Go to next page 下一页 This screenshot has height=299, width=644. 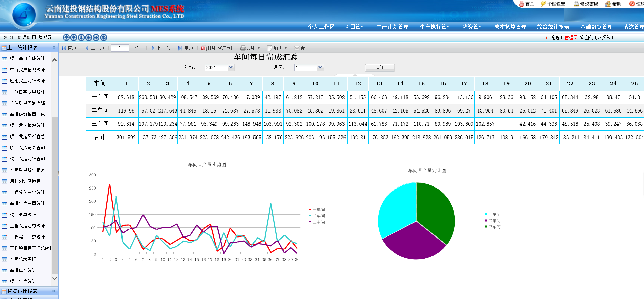pos(160,48)
